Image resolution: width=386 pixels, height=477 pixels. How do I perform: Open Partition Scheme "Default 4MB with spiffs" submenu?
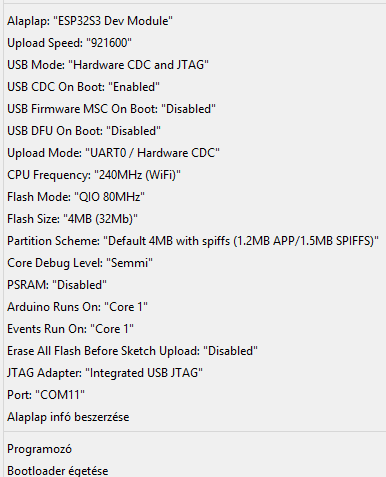click(195, 241)
